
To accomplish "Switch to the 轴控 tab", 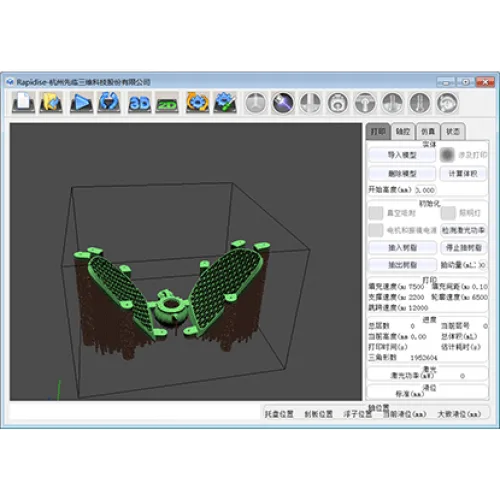I will pyautogui.click(x=403, y=131).
